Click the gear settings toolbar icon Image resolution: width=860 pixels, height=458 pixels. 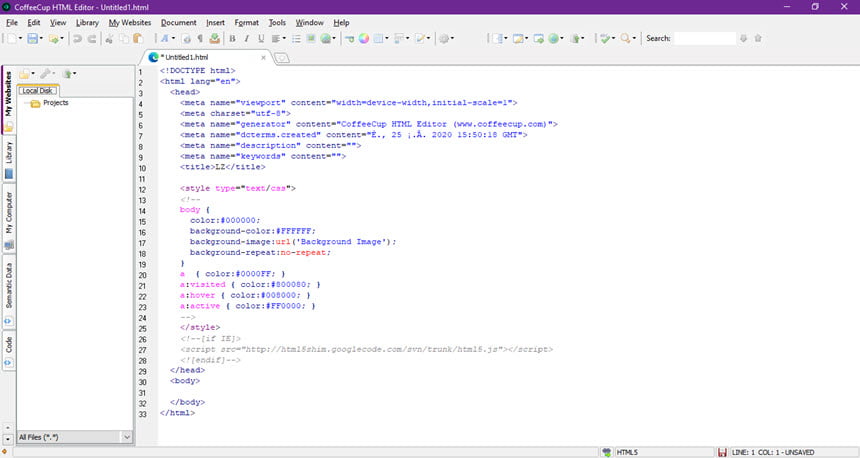444,38
